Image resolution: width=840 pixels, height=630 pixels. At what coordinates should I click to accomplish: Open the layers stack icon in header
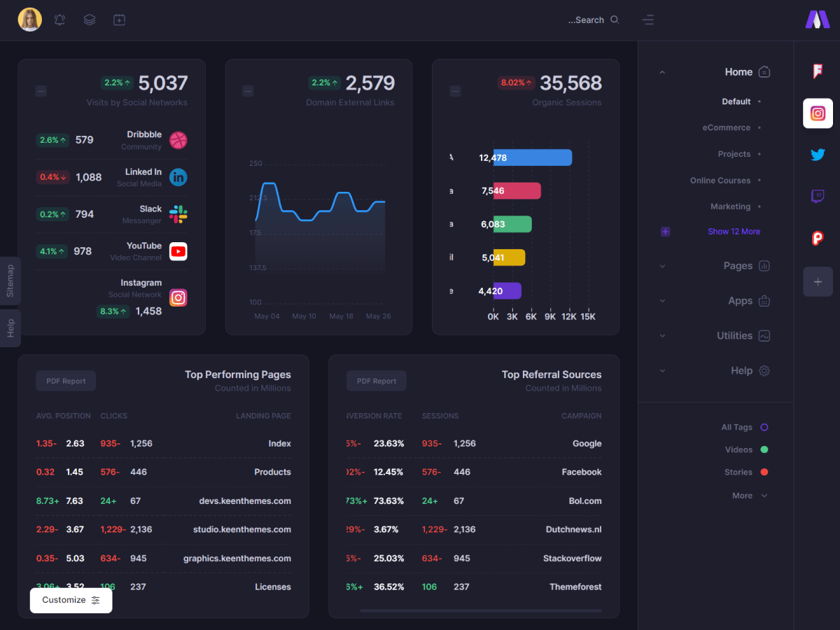[x=90, y=20]
